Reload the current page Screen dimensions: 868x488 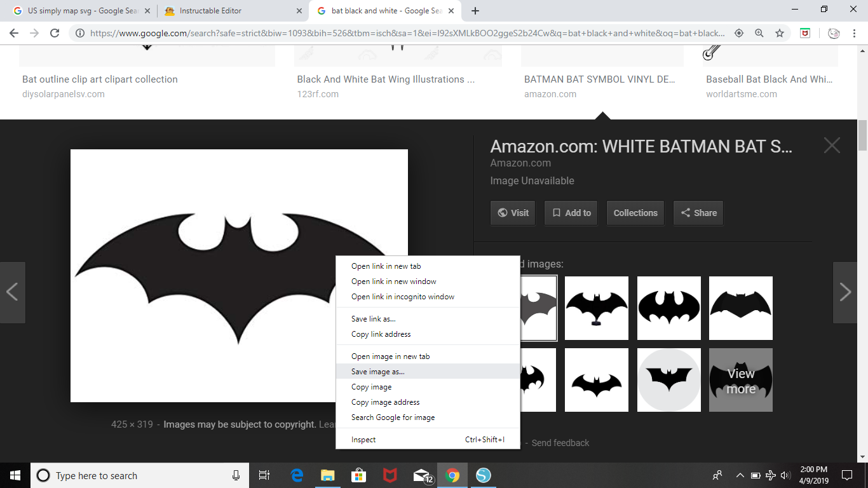55,33
